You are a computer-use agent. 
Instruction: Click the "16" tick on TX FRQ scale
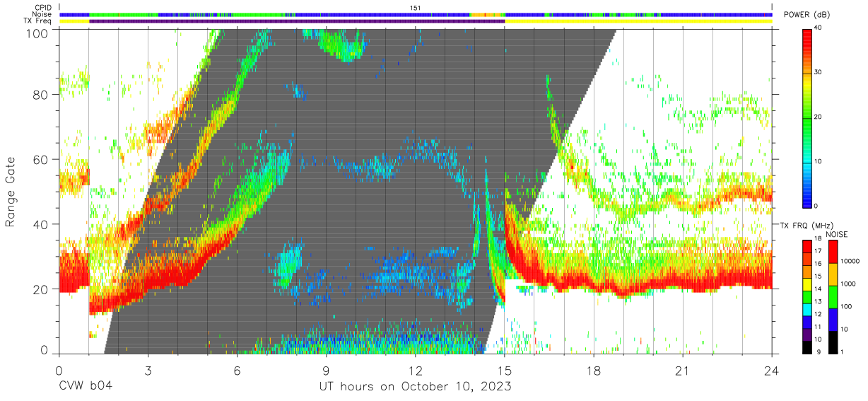pyautogui.click(x=819, y=264)
